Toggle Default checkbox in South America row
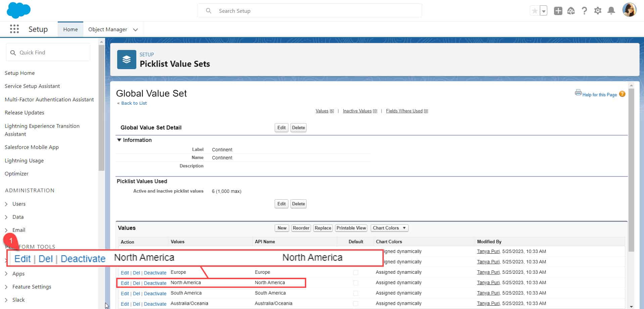 pyautogui.click(x=356, y=293)
